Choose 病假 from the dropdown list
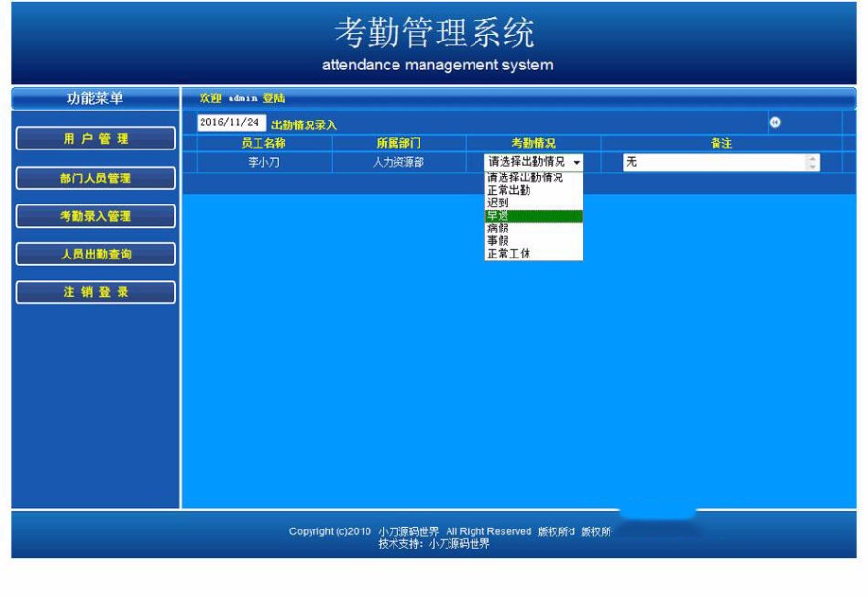Image resolution: width=868 pixels, height=597 pixels. point(533,228)
